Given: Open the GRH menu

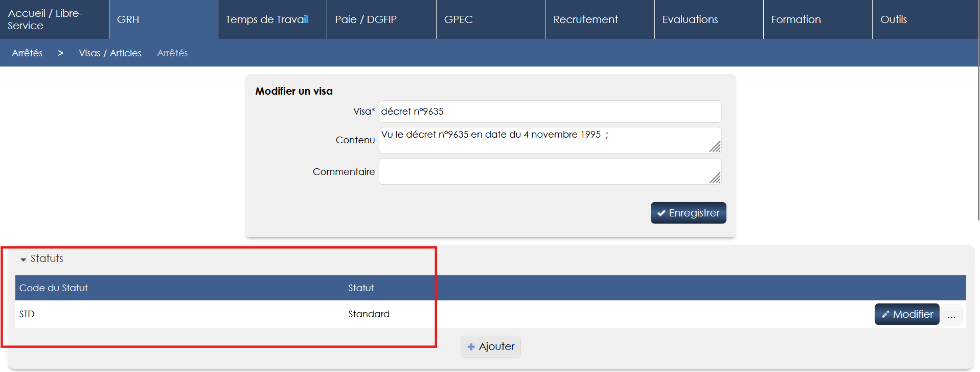Looking at the screenshot, I should click(128, 19).
